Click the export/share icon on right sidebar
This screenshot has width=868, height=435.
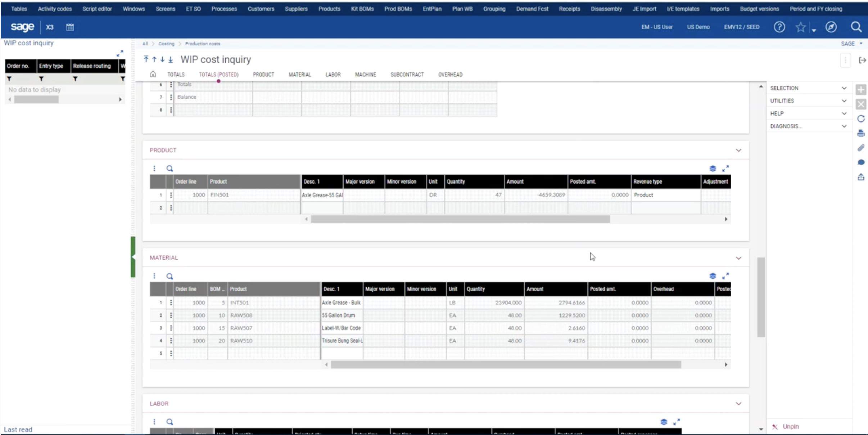click(861, 177)
